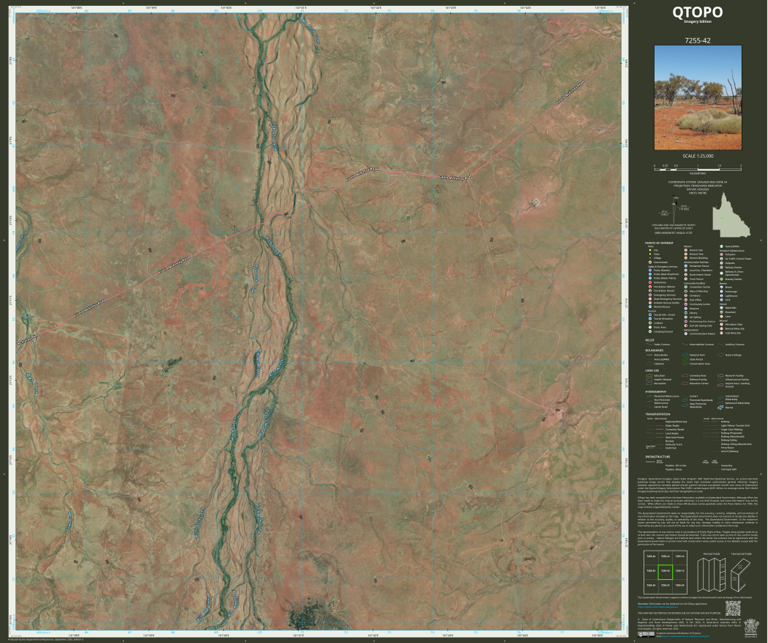
Task: Open the outback landscape photo thumbnail
Action: click(x=698, y=97)
